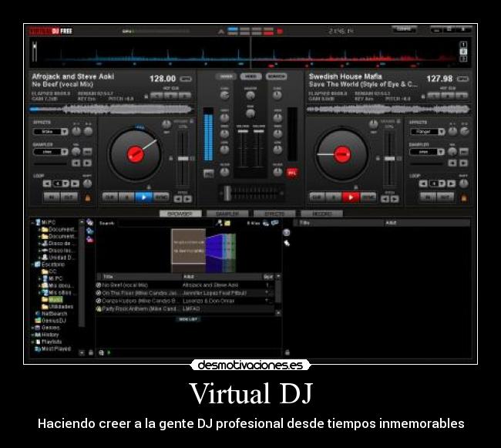Open left deck loop length dropdown

pyautogui.click(x=66, y=184)
